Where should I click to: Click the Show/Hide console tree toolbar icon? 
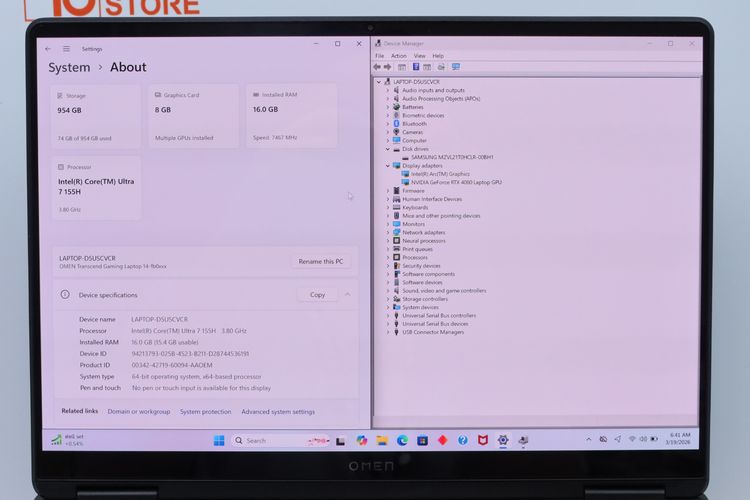402,67
